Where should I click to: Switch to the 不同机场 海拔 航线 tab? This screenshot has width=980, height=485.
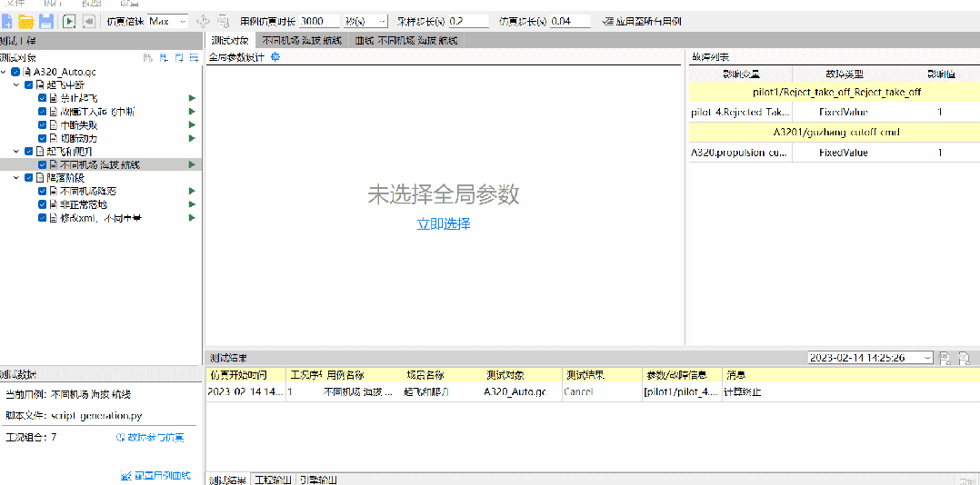tap(302, 41)
